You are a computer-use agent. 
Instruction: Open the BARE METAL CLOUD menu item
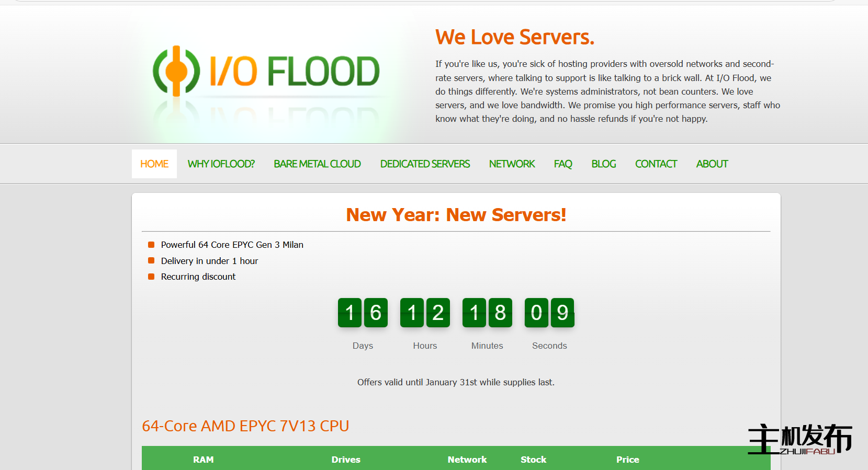(317, 164)
